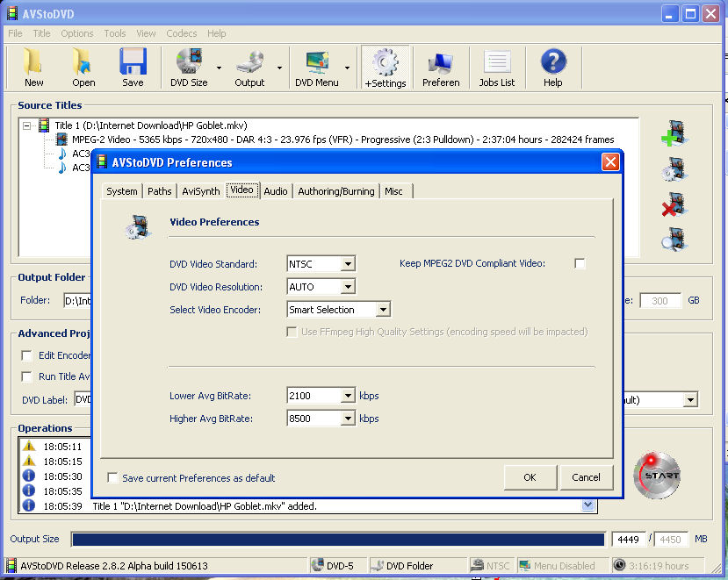Screen dimensions: 728x580
Task: Open the DVD Video Standard NTSC dropdown
Action: pos(348,263)
